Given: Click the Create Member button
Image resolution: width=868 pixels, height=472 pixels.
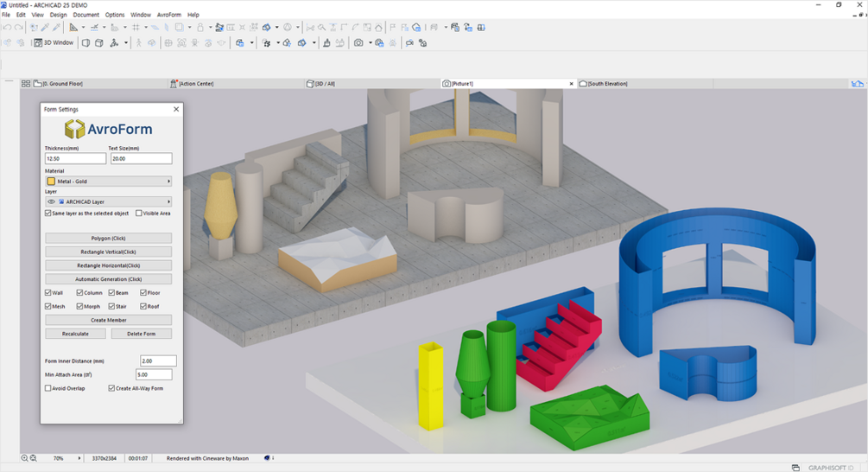Looking at the screenshot, I should click(109, 320).
